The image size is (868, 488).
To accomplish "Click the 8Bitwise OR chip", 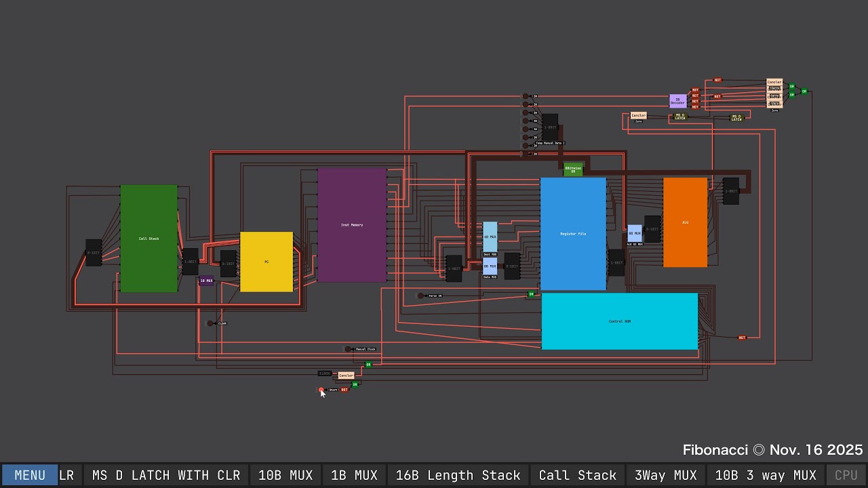I will tap(573, 170).
